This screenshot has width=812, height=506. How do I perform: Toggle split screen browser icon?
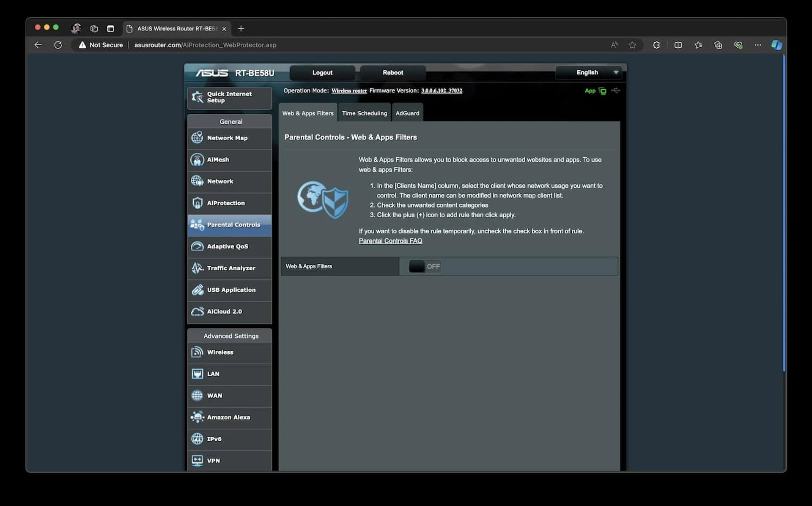point(678,45)
